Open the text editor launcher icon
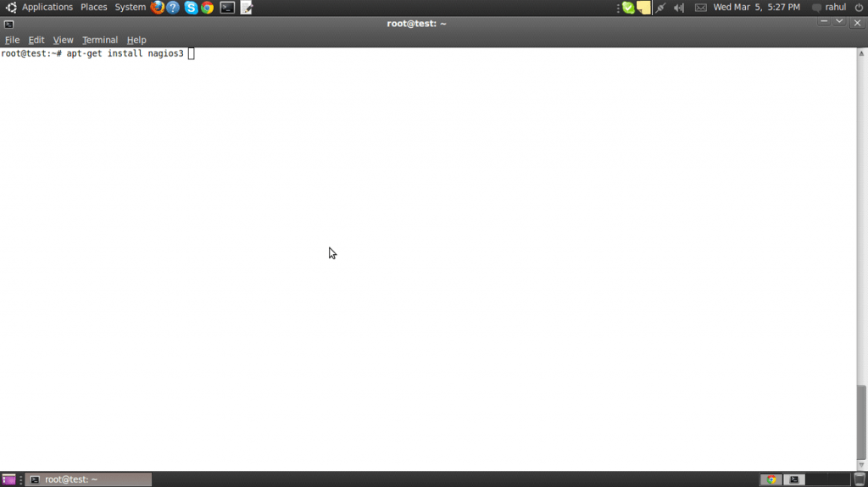The image size is (868, 487). point(247,8)
